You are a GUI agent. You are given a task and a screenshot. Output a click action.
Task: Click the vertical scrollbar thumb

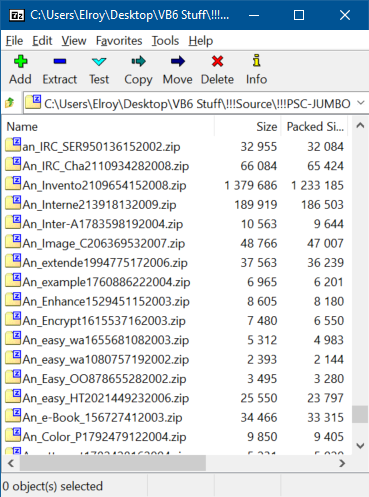point(360,414)
